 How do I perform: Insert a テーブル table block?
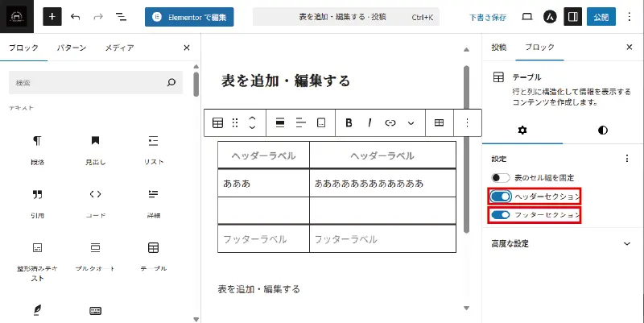click(153, 257)
